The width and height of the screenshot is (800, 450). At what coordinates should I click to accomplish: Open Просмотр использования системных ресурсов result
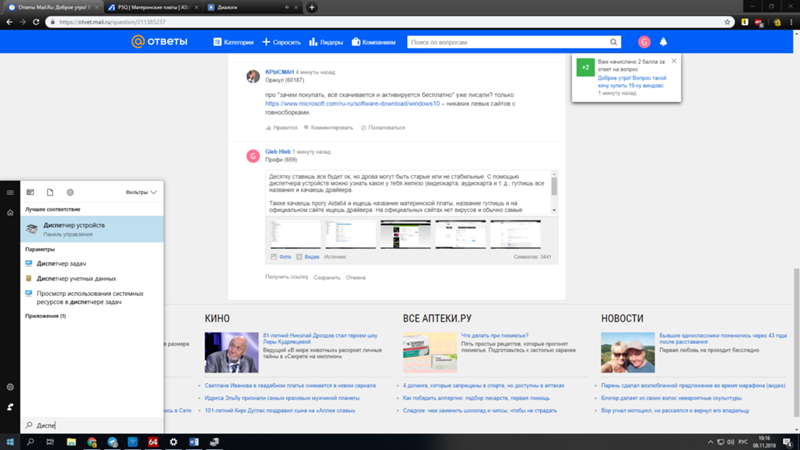90,297
